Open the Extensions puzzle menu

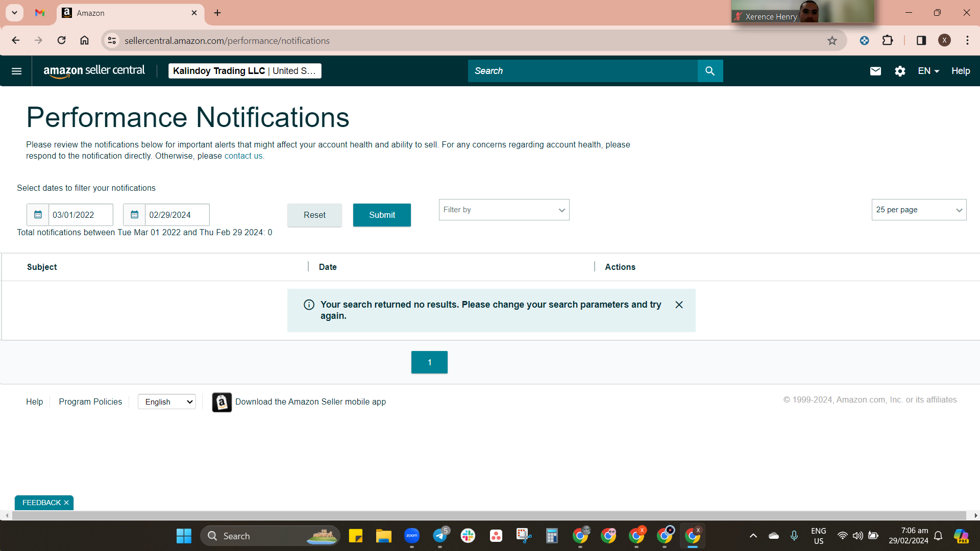pos(888,40)
